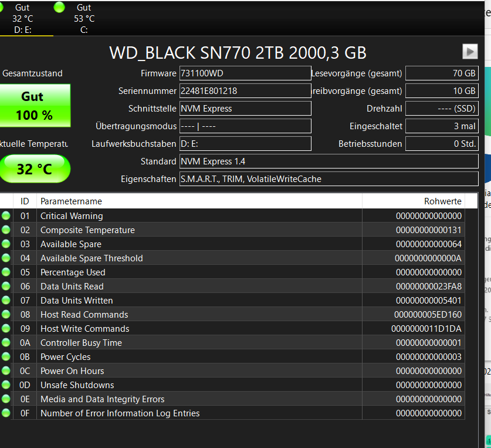The image size is (491, 448).
Task: Click the Rohwerte column header
Action: click(414, 201)
